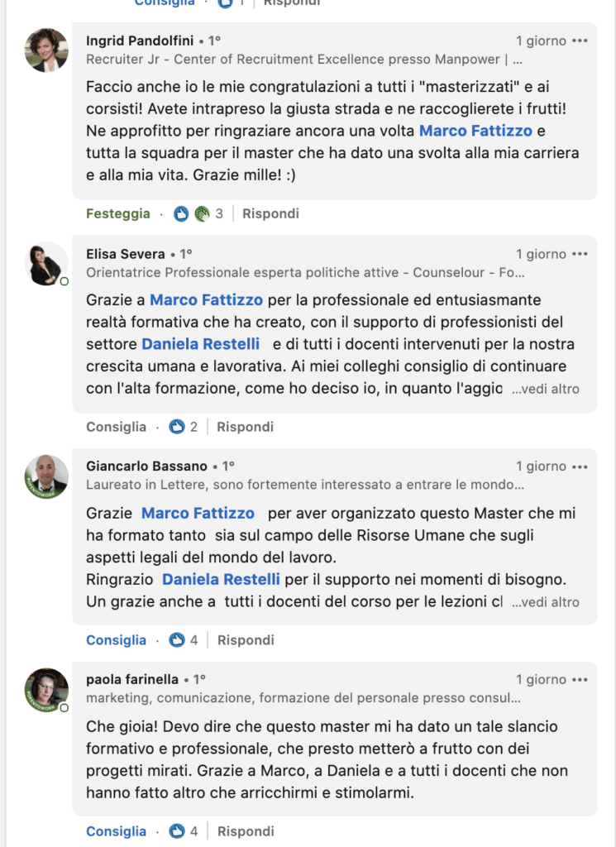Open the three-dot menu on Ingrid Pandolfini's comment
The image size is (616, 847).
[x=580, y=41]
